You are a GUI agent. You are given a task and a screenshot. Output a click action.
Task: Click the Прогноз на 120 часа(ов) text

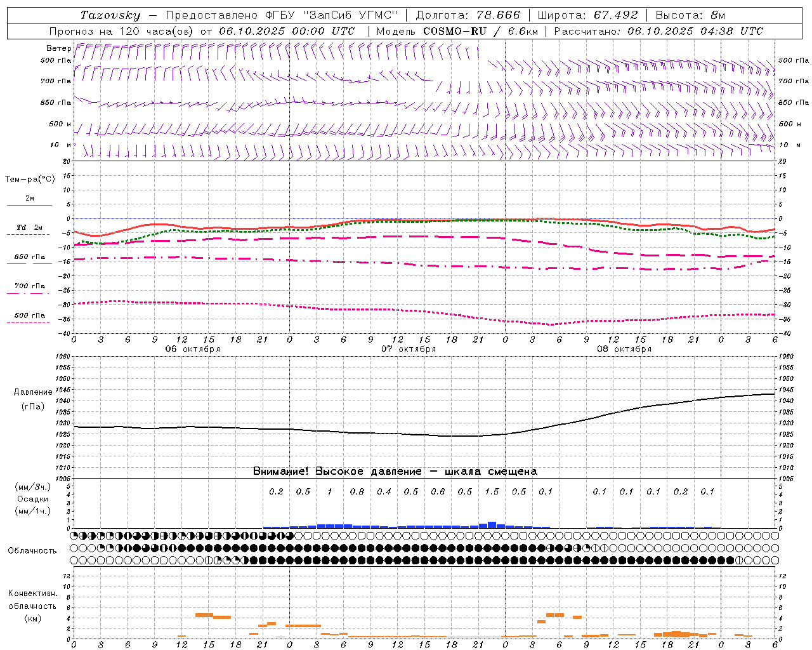coord(122,31)
